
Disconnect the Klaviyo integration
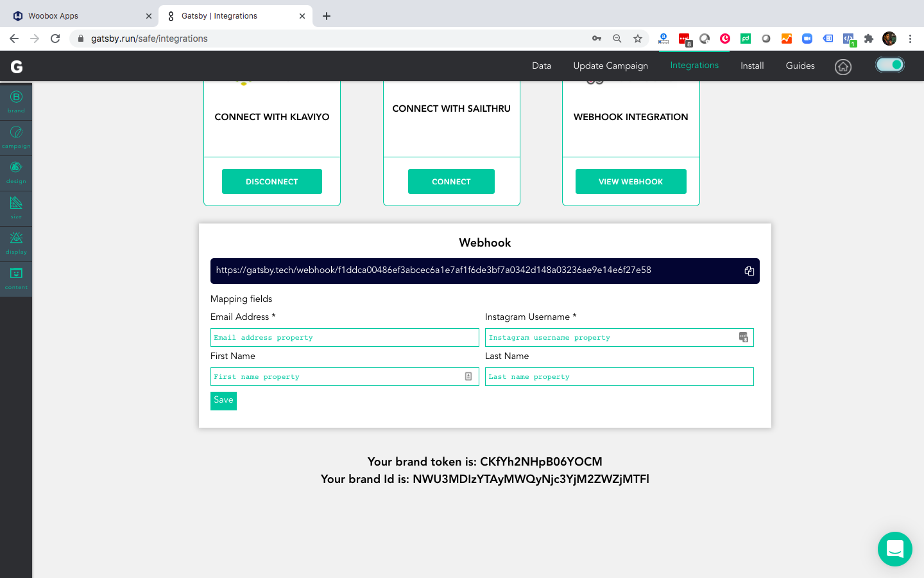pos(272,181)
